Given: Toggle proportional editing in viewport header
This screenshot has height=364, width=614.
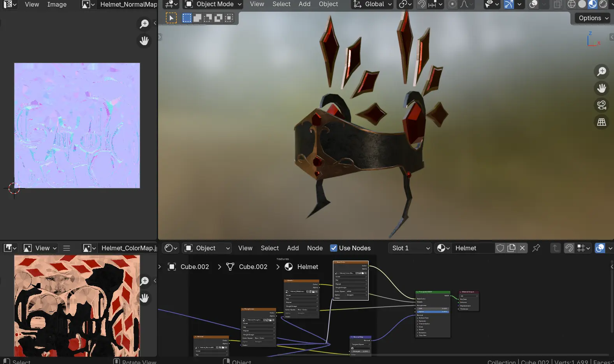Looking at the screenshot, I should (452, 4).
